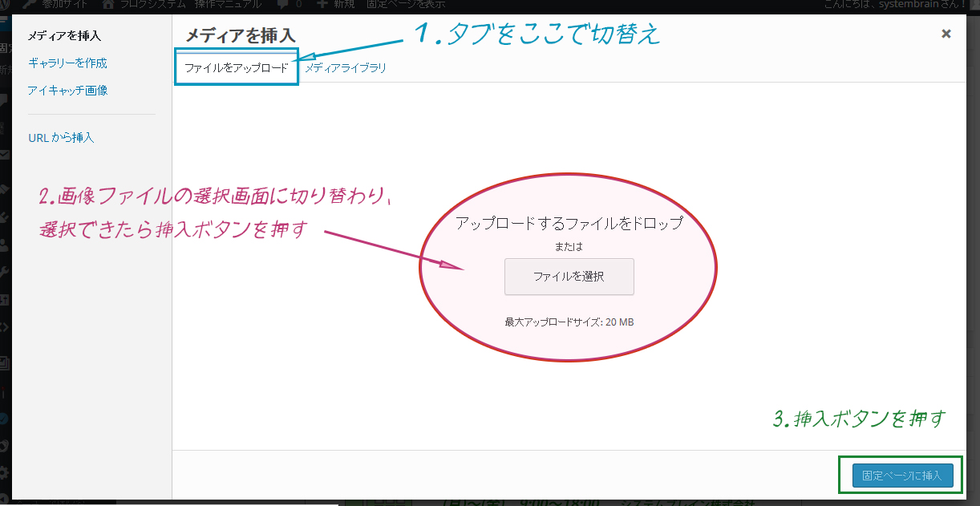980x506 pixels.
Task: Select メディアを挿入 in the left menu
Action: click(x=64, y=36)
